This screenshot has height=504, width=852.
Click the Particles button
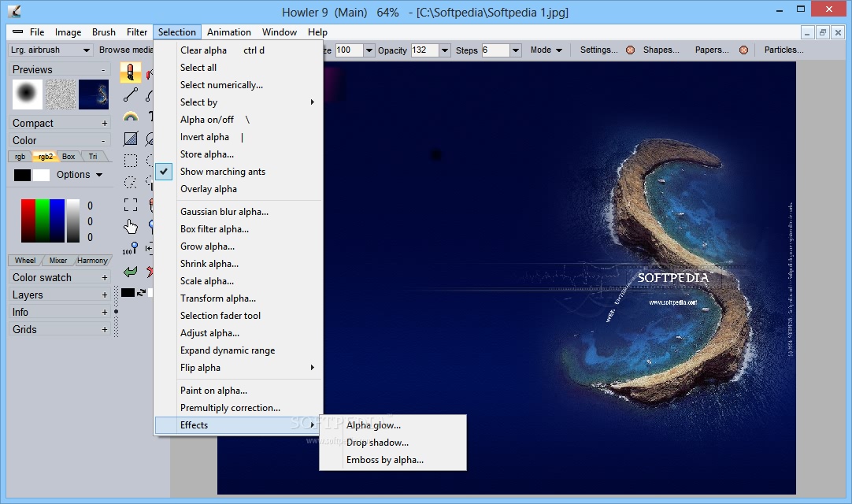coord(783,50)
